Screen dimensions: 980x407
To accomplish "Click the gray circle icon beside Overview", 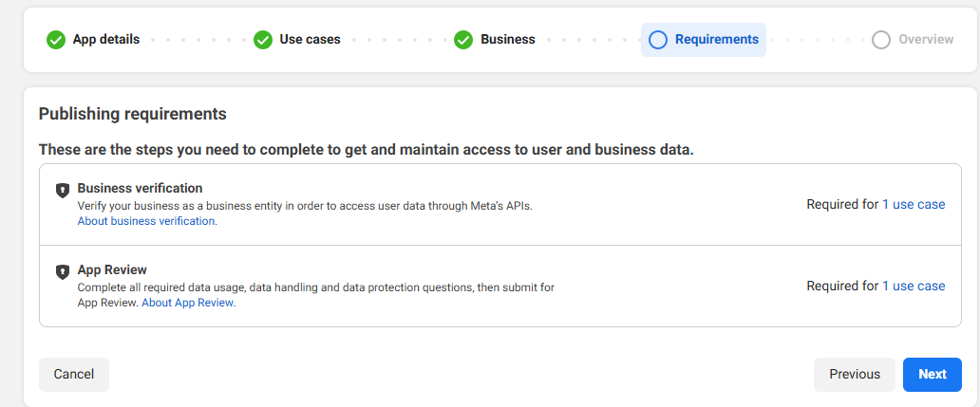I will point(881,40).
